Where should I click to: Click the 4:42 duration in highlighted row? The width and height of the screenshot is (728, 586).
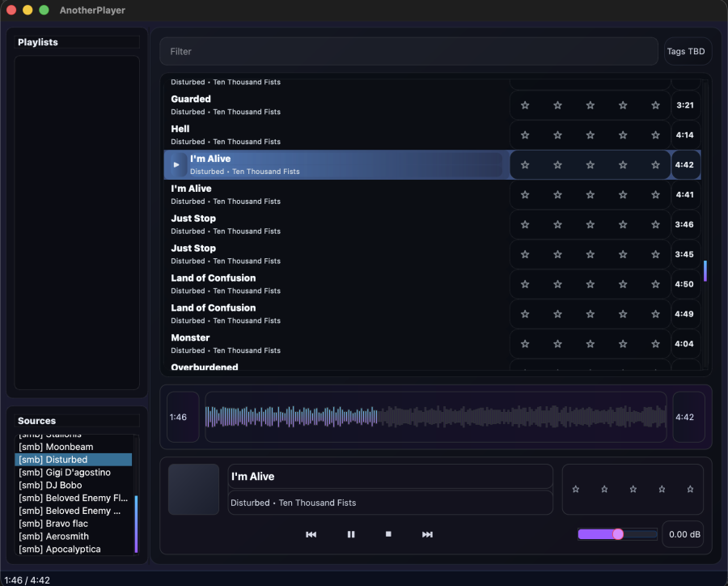685,164
